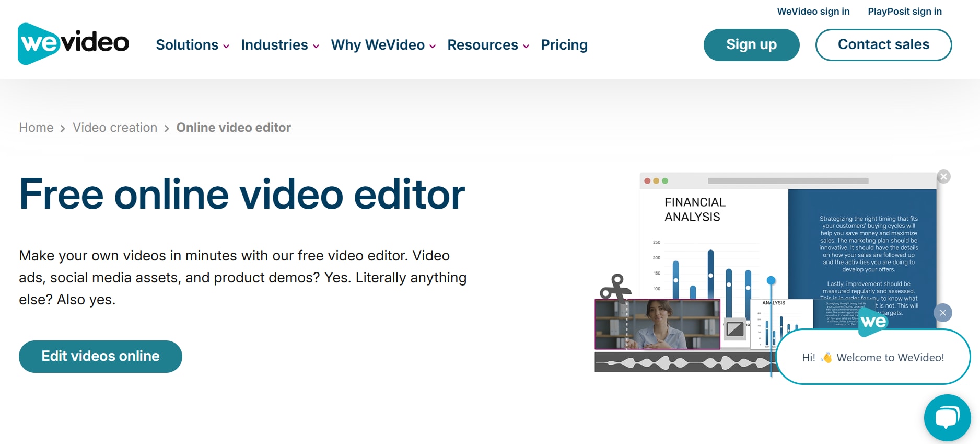Click the Contact sales button
This screenshot has height=444, width=980.
pos(883,45)
